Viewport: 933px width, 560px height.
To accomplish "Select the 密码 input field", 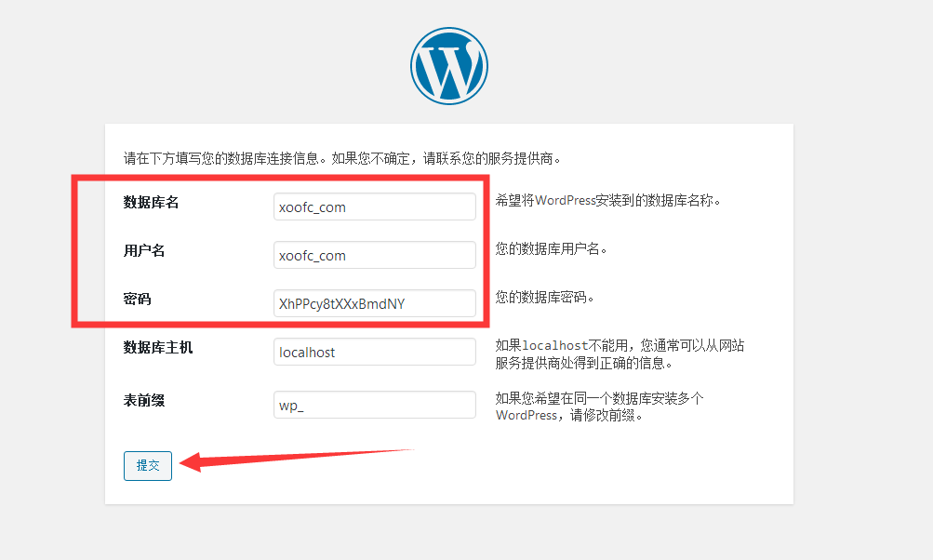I will (375, 303).
